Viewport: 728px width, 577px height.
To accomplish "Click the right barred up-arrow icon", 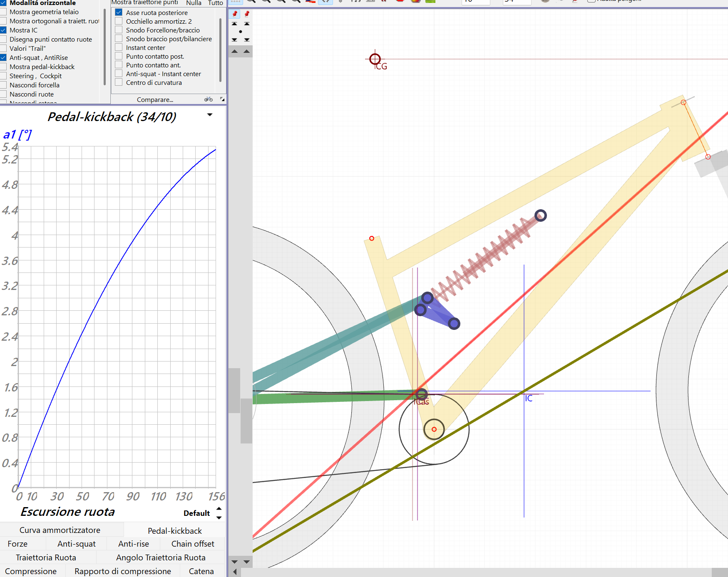I will point(247,24).
